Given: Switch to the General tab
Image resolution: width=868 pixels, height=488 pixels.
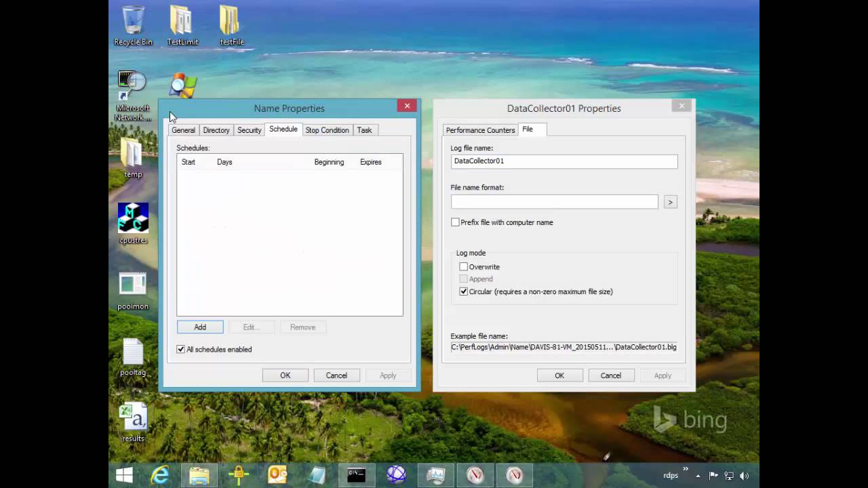Looking at the screenshot, I should pyautogui.click(x=183, y=130).
